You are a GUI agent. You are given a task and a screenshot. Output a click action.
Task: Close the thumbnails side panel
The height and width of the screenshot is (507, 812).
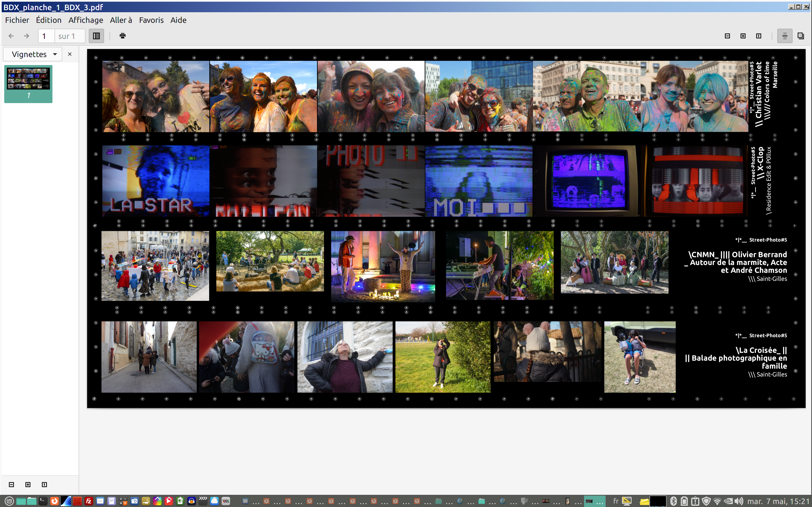[x=70, y=54]
